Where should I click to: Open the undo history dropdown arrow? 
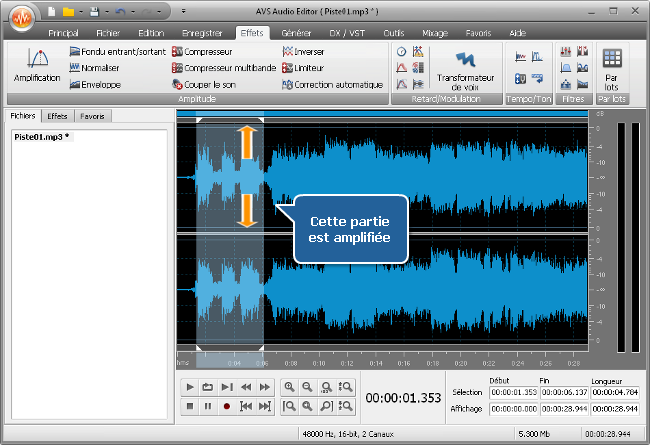[x=132, y=12]
